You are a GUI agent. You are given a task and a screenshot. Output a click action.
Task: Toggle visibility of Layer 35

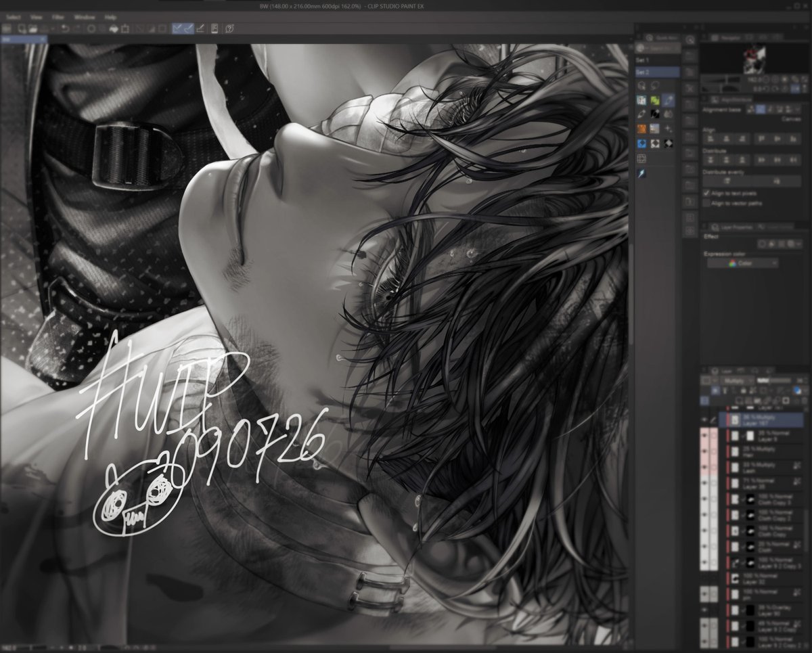click(x=704, y=482)
